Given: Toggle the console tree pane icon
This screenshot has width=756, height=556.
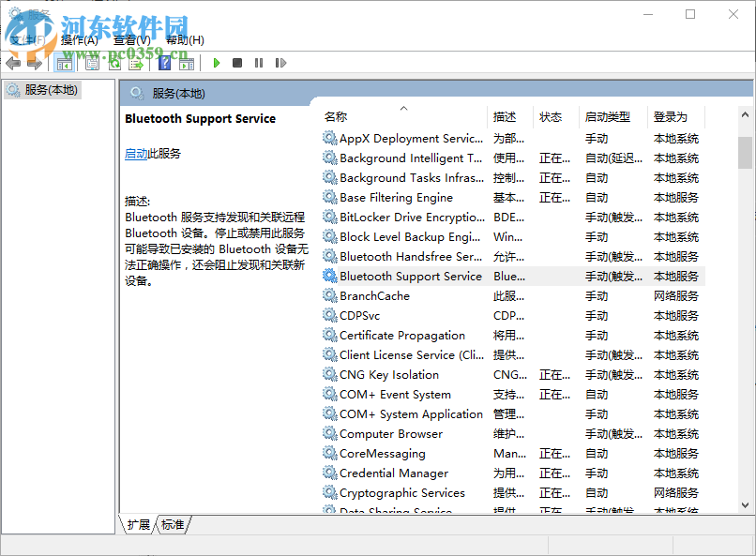Looking at the screenshot, I should point(64,62).
